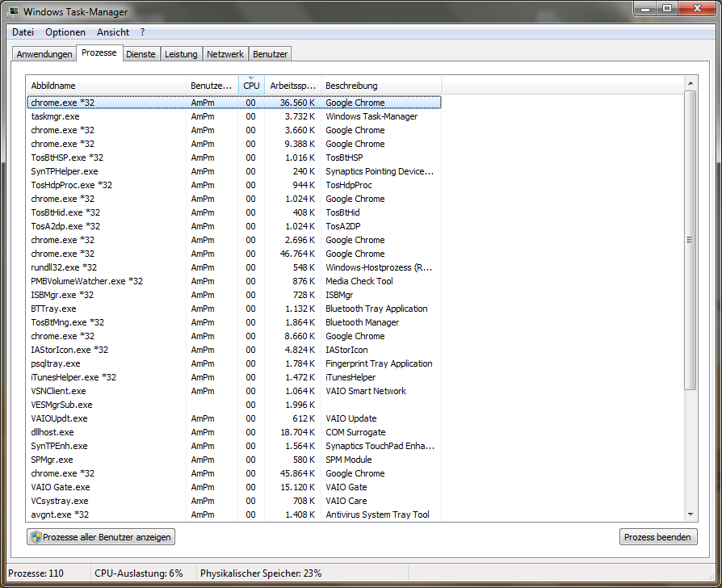Click the Task Manager title bar icon
This screenshot has height=588, width=722.
click(14, 12)
